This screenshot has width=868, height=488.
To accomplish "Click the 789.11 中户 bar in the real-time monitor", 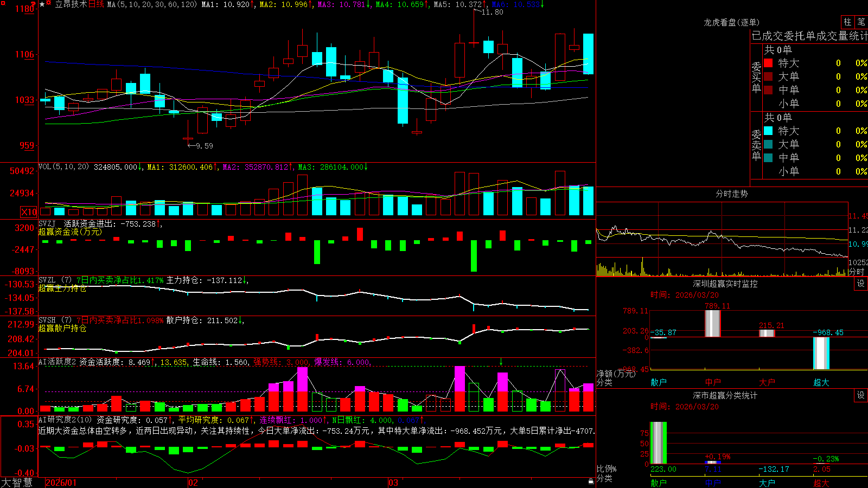I will [x=713, y=323].
